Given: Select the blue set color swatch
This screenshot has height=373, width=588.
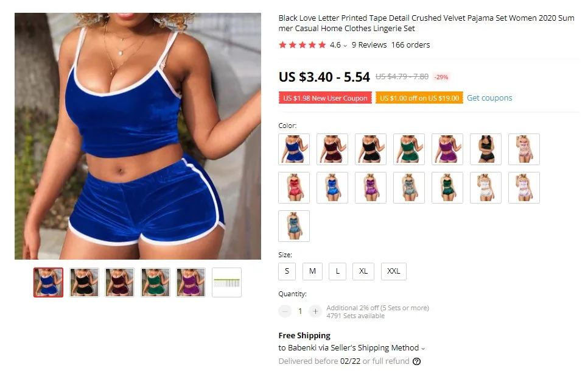Looking at the screenshot, I should (x=294, y=149).
